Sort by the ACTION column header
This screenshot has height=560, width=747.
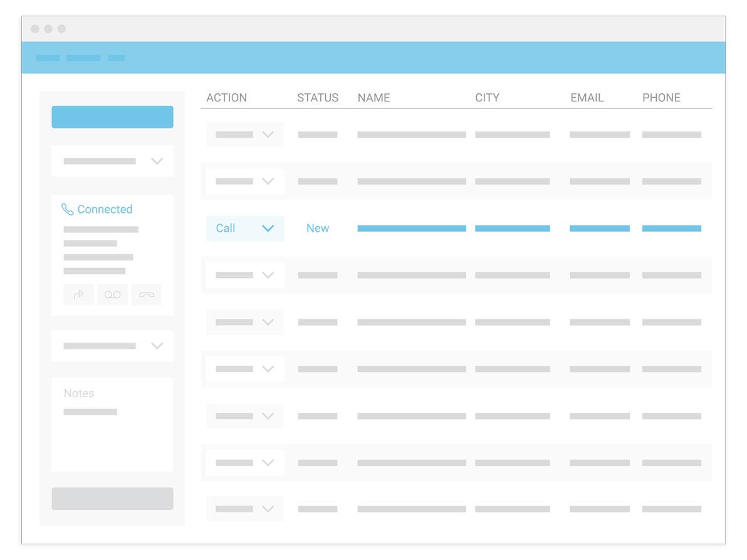click(x=227, y=98)
